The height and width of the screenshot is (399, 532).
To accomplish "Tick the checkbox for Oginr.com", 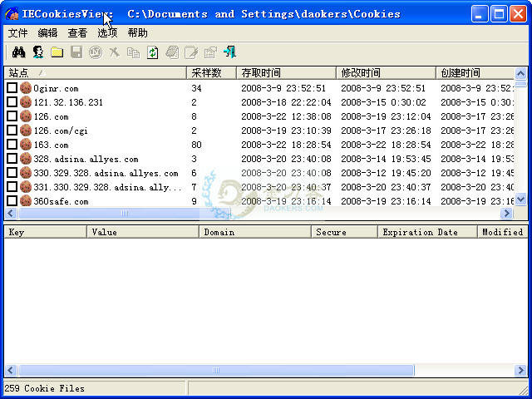I will tap(12, 88).
